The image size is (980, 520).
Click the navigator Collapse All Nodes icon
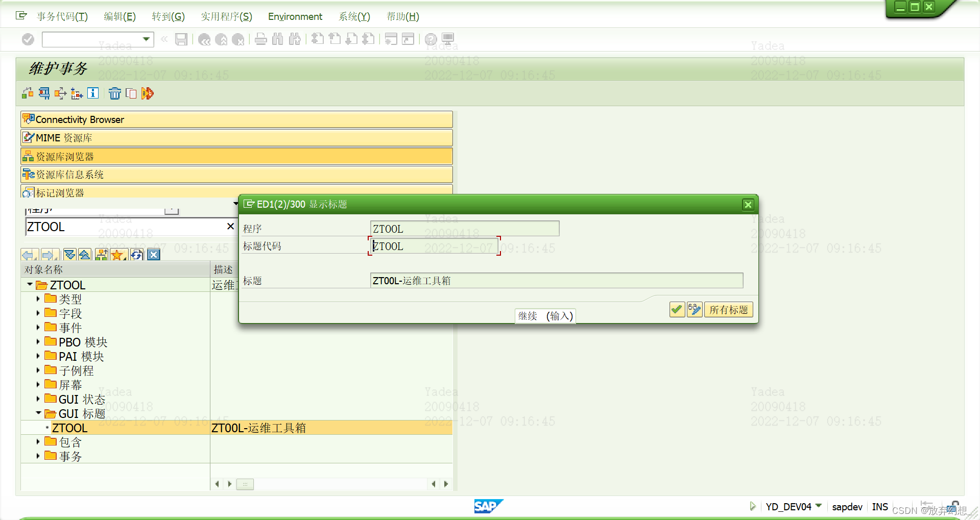[85, 255]
